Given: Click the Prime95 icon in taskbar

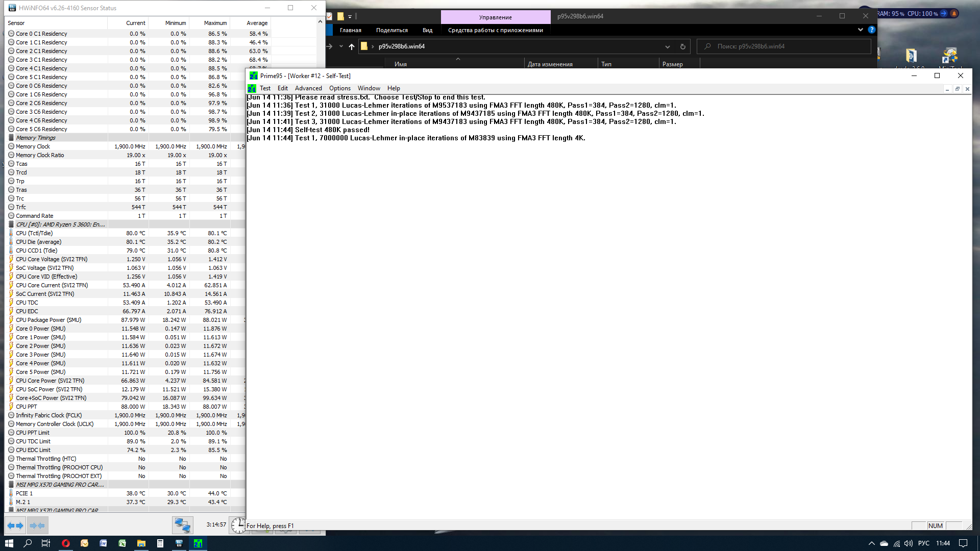Looking at the screenshot, I should coord(198,543).
